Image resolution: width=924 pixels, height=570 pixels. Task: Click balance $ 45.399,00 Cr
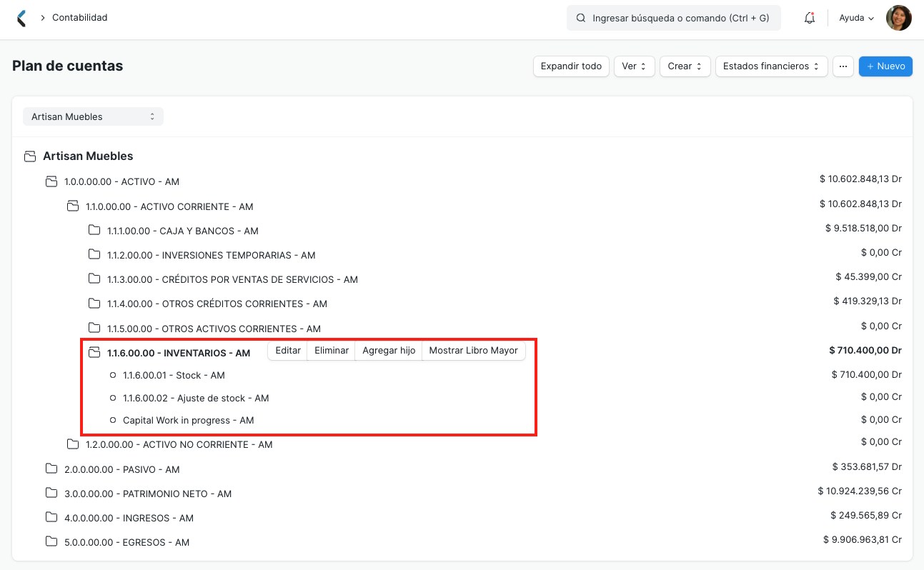click(869, 276)
